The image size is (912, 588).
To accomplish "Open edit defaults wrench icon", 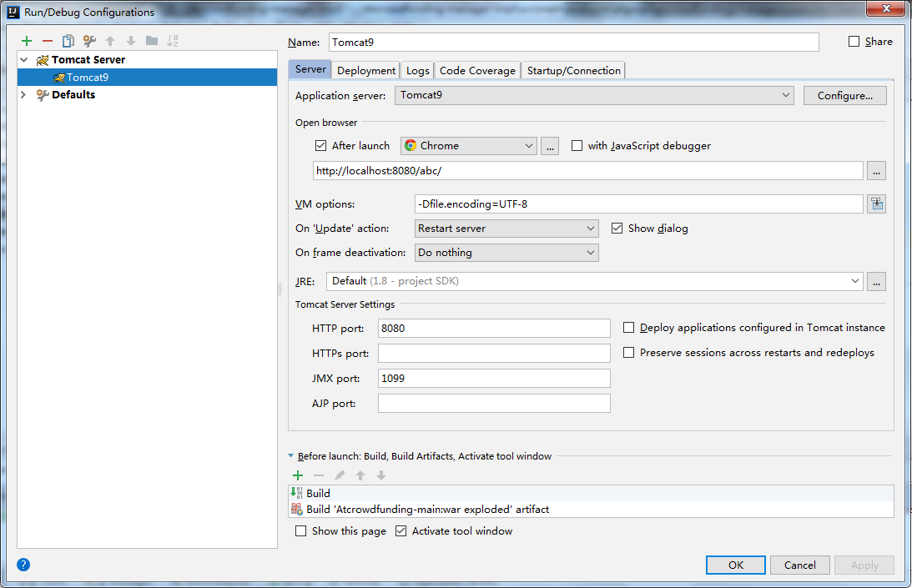I will coord(89,41).
